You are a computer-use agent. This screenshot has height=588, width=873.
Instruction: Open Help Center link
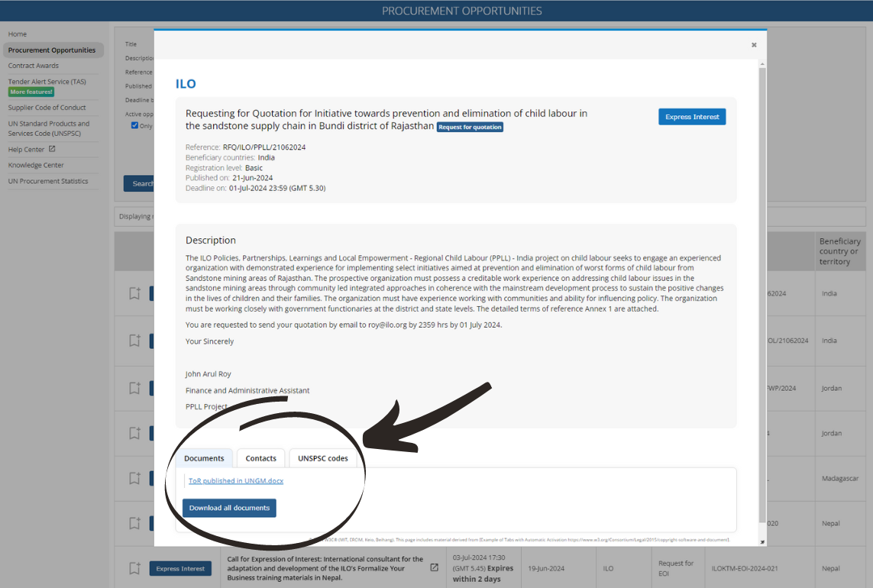(26, 149)
